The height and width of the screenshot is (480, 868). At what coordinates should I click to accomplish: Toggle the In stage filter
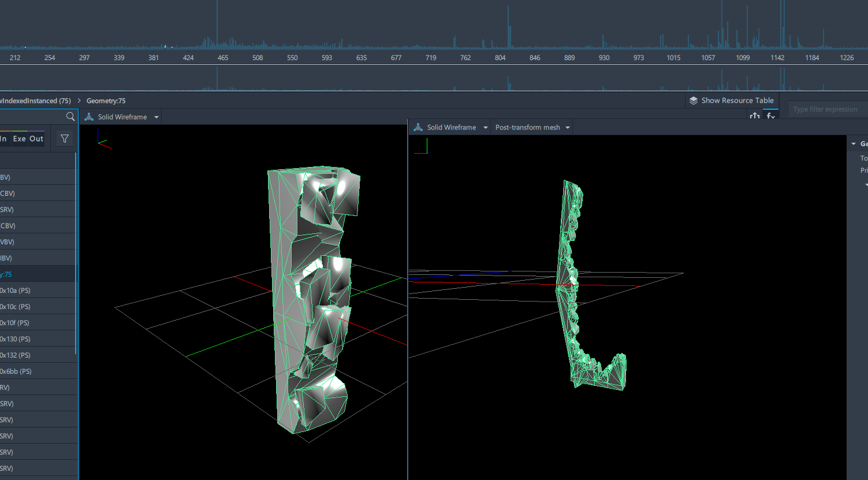(3, 139)
